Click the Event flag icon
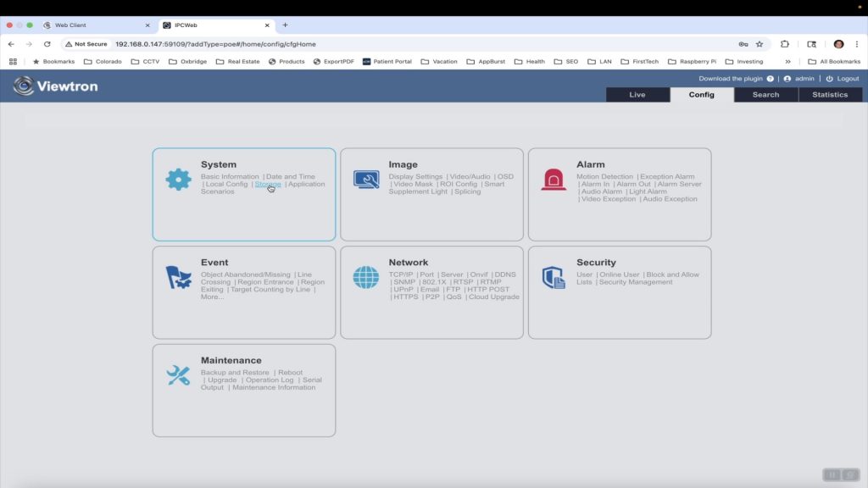 (x=178, y=277)
